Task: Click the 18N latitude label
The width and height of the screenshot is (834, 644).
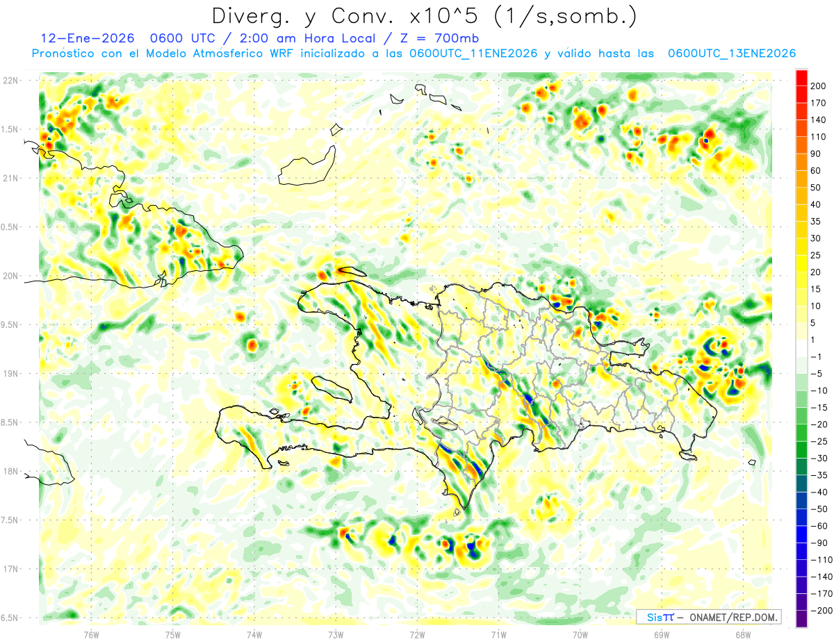Action: pyautogui.click(x=10, y=471)
